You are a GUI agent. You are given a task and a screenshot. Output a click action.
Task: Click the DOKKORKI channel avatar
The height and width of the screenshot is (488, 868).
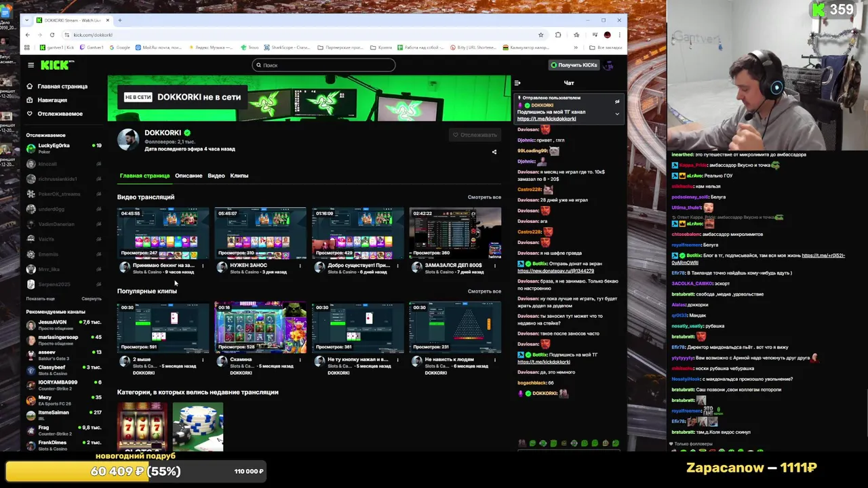[x=127, y=138]
